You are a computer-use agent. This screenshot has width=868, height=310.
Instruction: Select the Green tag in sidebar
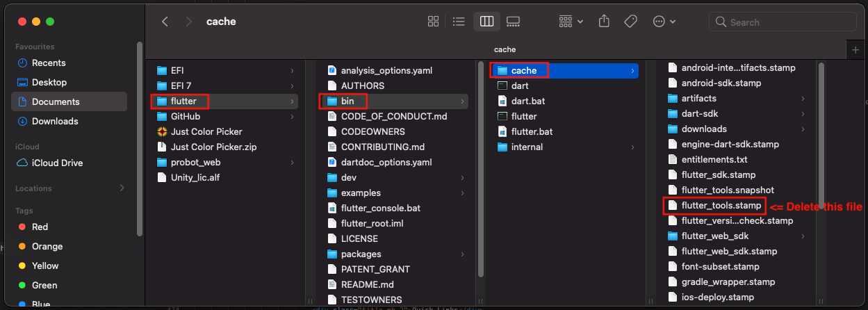click(x=44, y=285)
